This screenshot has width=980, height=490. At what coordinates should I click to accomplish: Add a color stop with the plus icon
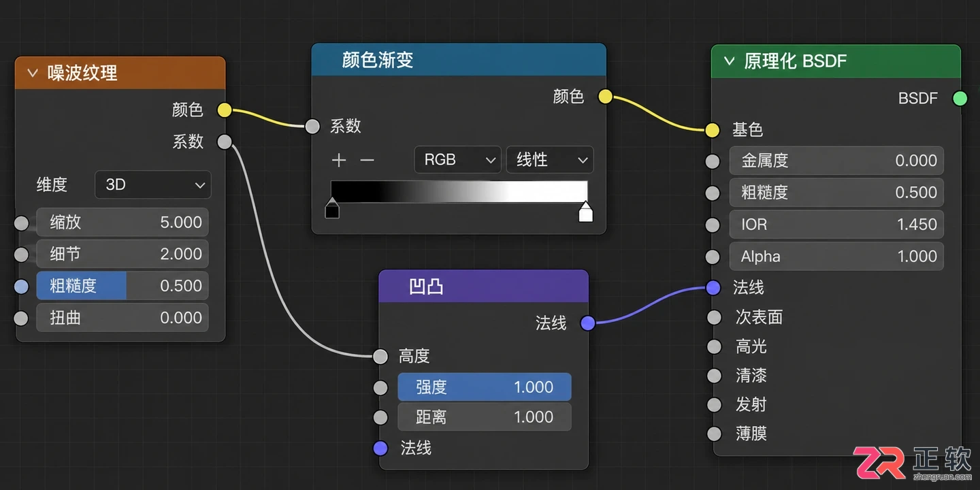[x=339, y=160]
